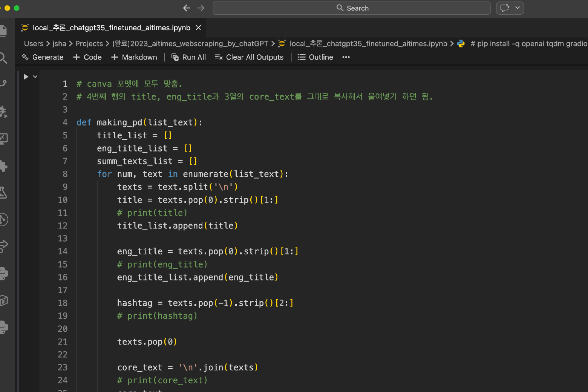Close the local_추론_chatgpt35 notebook tab
588x392 pixels.
point(198,28)
